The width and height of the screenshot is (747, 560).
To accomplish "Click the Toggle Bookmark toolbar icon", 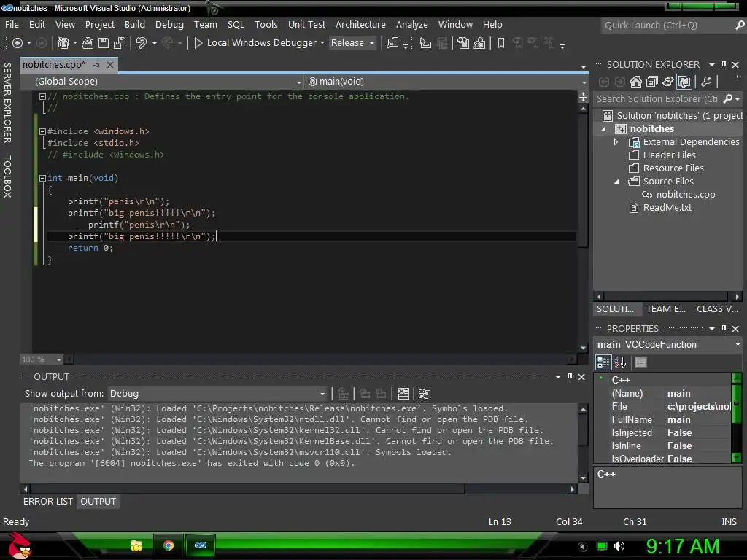I will coord(500,43).
